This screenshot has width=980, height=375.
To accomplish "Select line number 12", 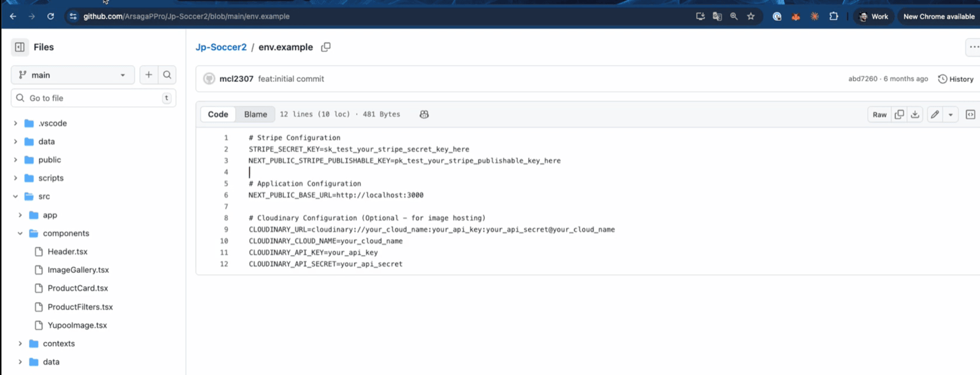I will tap(224, 264).
